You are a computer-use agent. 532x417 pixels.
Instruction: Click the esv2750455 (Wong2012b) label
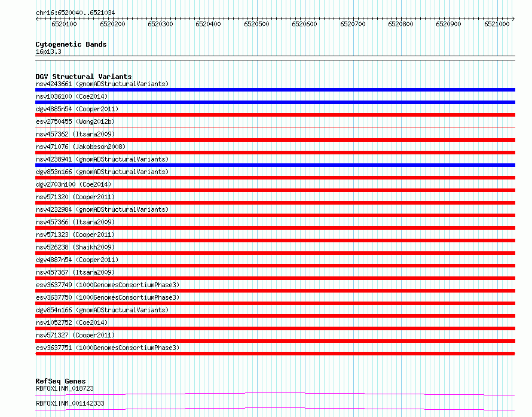(75, 121)
